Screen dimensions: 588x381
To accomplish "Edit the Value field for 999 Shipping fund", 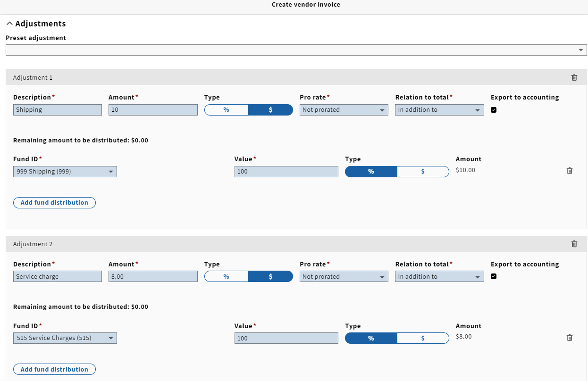I will point(286,172).
